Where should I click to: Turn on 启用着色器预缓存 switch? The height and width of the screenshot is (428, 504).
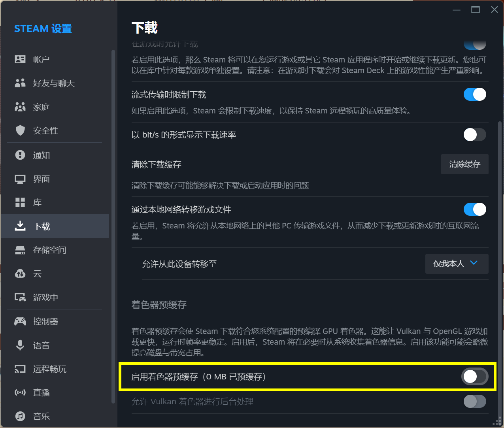click(x=475, y=377)
